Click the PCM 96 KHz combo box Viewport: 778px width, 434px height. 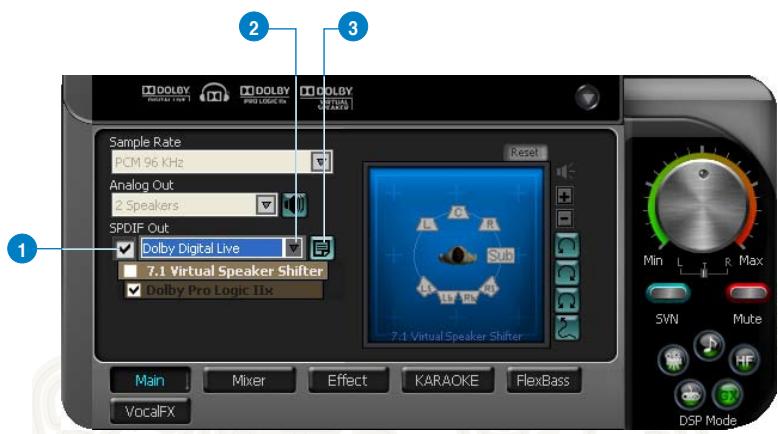(x=222, y=162)
